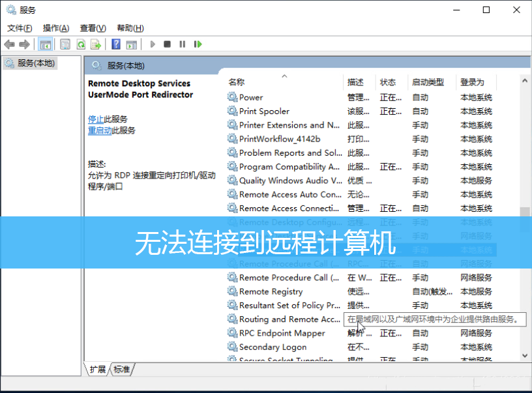Click the blue Help question mark icon
The image size is (532, 393).
tap(116, 44)
